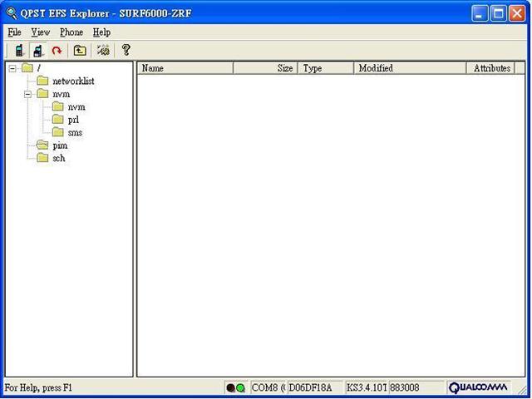Click the second, pressed phone toolbar icon
The height and width of the screenshot is (399, 532).
point(38,51)
